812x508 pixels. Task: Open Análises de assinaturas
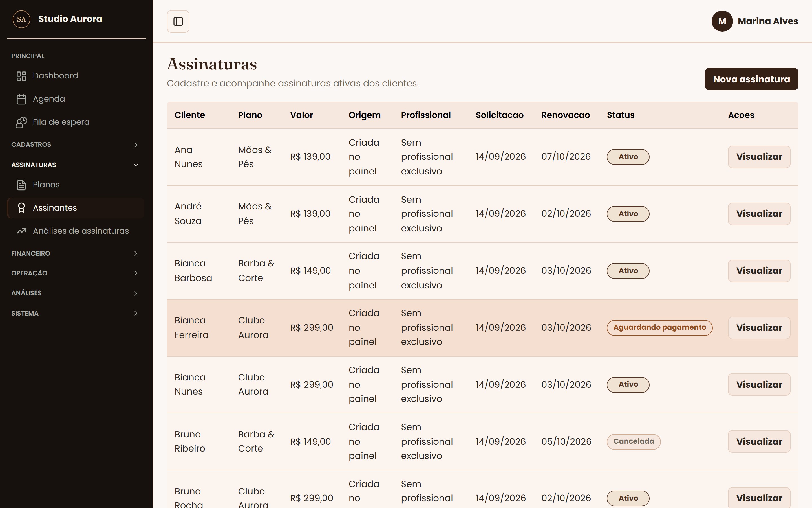(x=76, y=231)
